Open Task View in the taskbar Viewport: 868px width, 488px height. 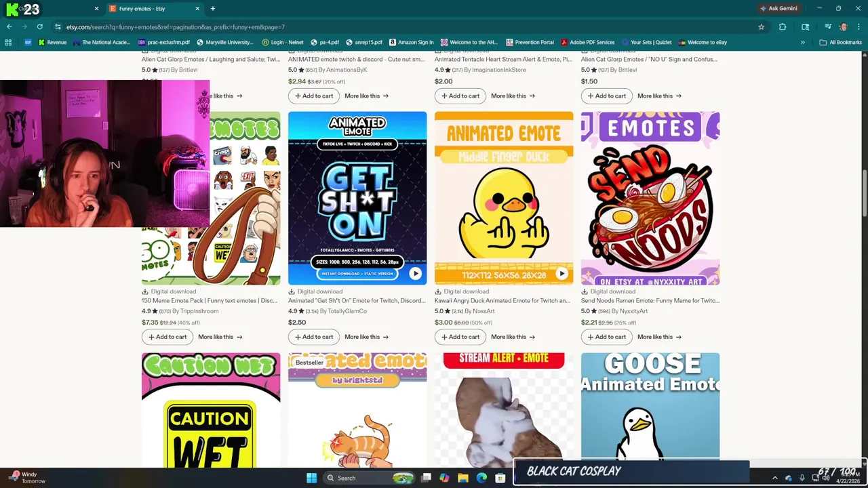[x=426, y=478]
